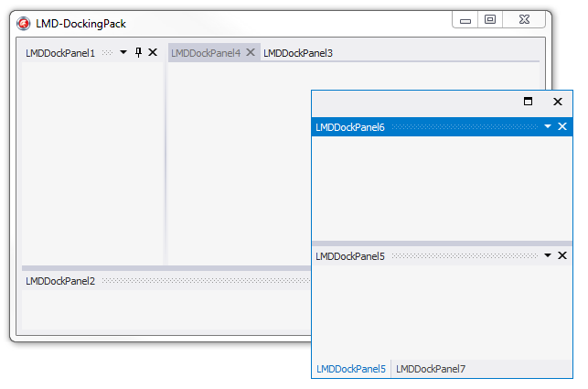Click the splitter above the LMDDockPanel2 header

pyautogui.click(x=166, y=268)
